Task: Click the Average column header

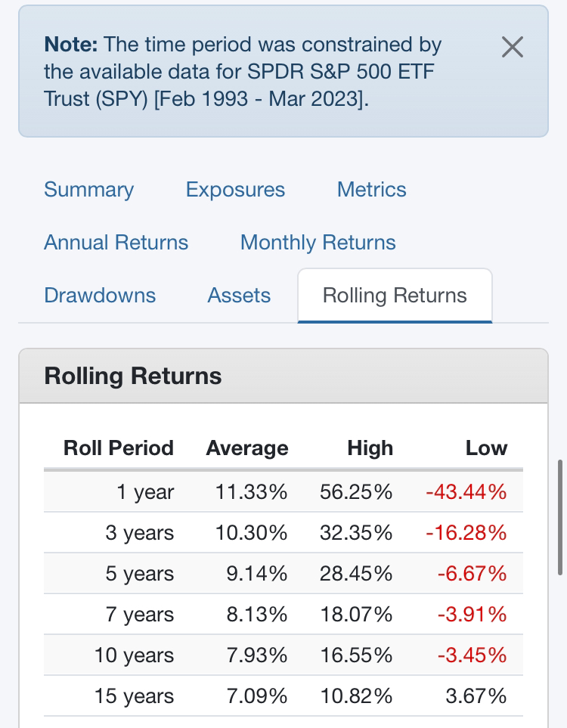Action: click(x=247, y=448)
